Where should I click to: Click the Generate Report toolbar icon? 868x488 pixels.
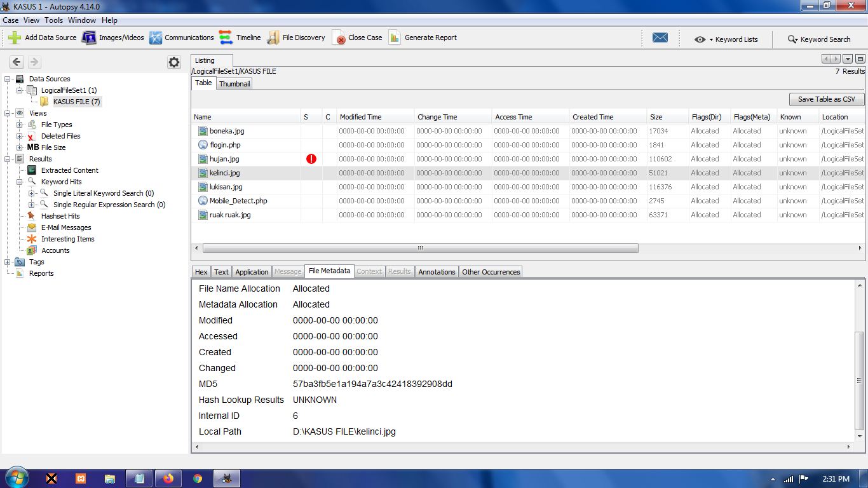(x=395, y=38)
